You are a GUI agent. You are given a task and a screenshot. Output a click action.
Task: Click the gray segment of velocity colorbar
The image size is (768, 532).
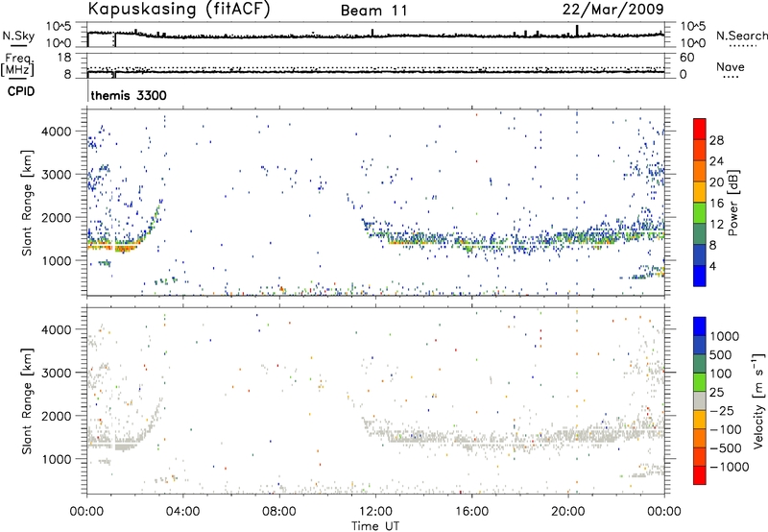pyautogui.click(x=700, y=401)
